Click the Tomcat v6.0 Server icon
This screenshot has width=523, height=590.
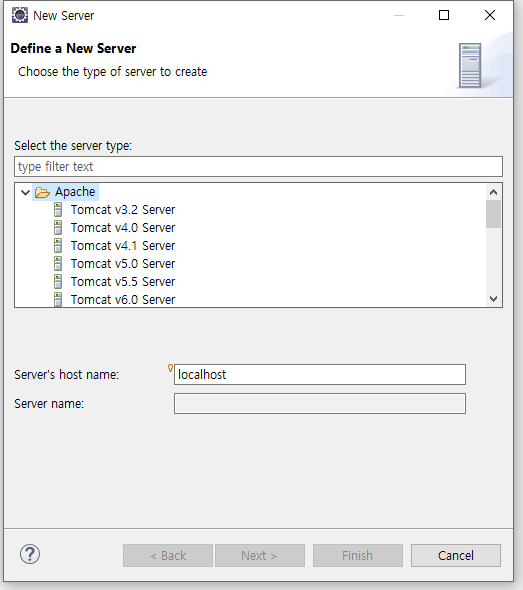click(x=58, y=300)
